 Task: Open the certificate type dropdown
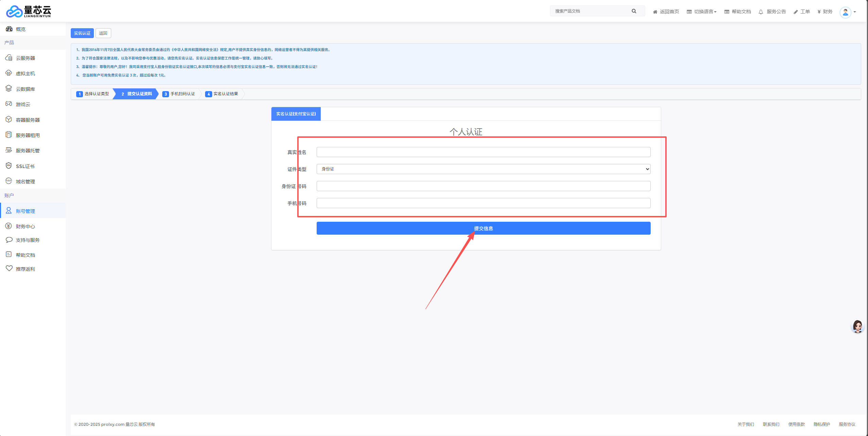(x=483, y=169)
